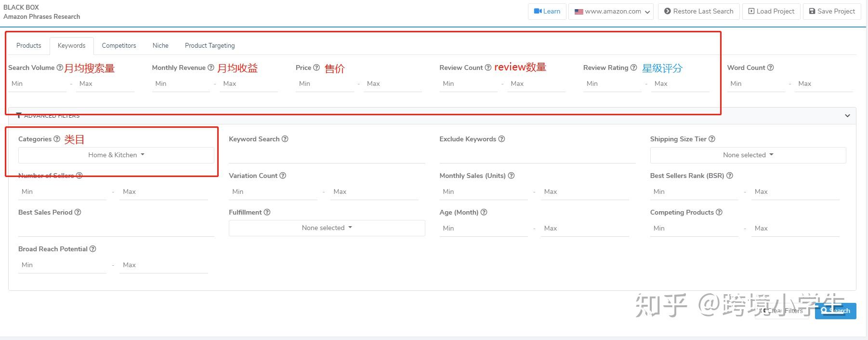
Task: Click the Variation Count Max field
Action: click(374, 192)
